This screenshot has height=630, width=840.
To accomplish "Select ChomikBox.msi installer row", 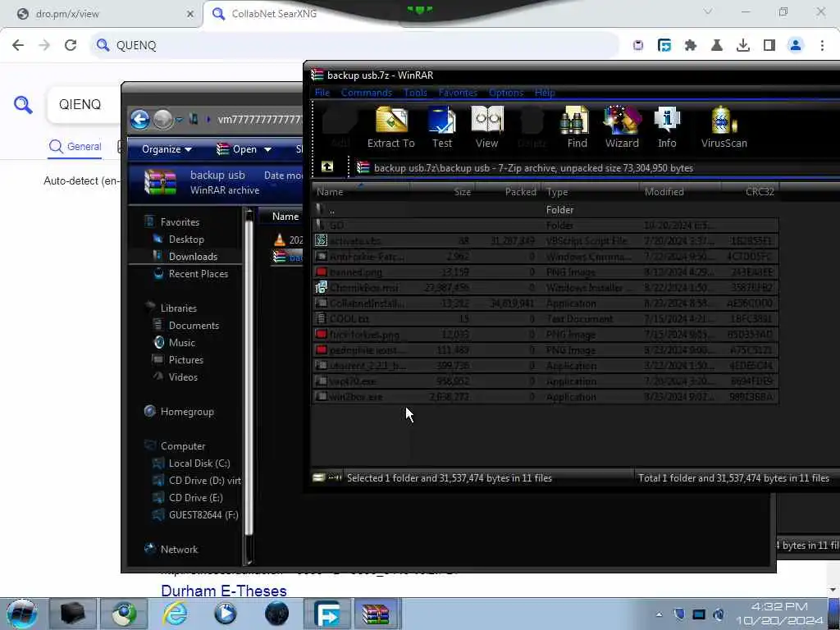I will click(x=545, y=288).
